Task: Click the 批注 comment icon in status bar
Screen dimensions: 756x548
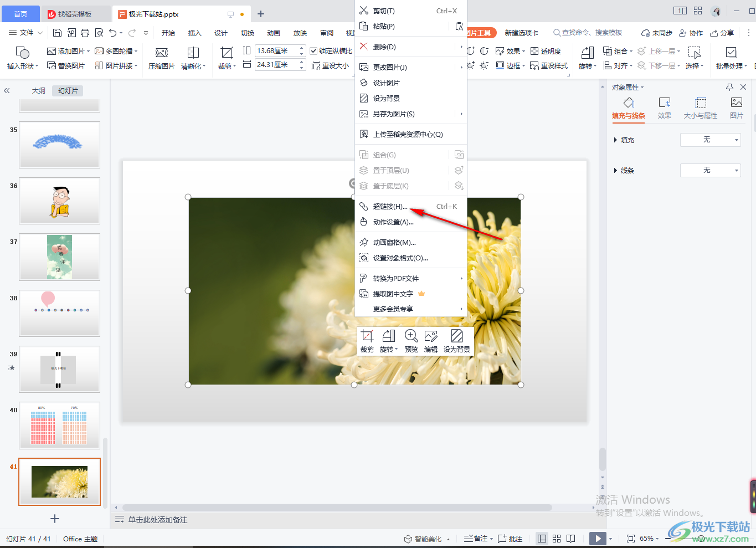Action: pos(510,539)
